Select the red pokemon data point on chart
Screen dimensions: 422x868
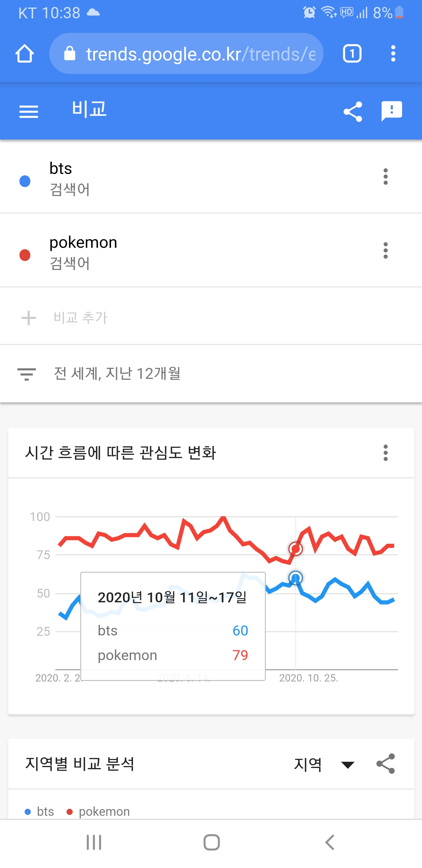(x=296, y=549)
